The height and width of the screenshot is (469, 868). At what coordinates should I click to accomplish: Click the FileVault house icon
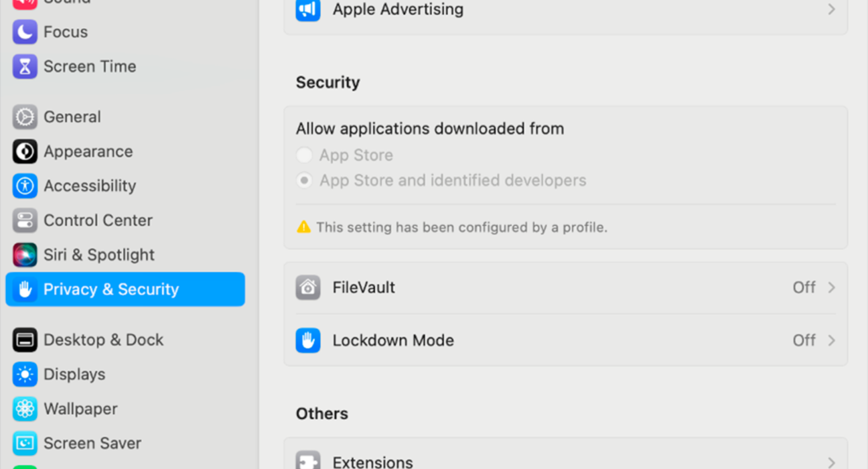tap(308, 287)
